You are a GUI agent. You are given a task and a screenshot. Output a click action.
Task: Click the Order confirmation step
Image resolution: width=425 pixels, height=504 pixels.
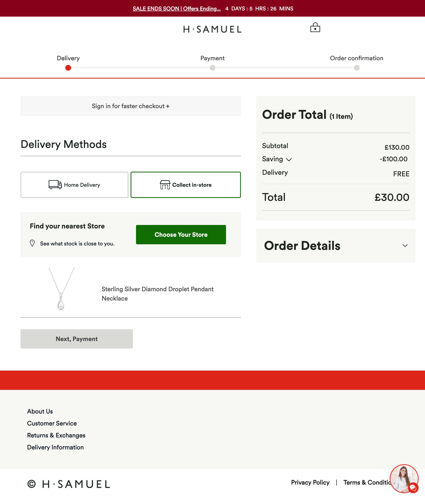(356, 68)
